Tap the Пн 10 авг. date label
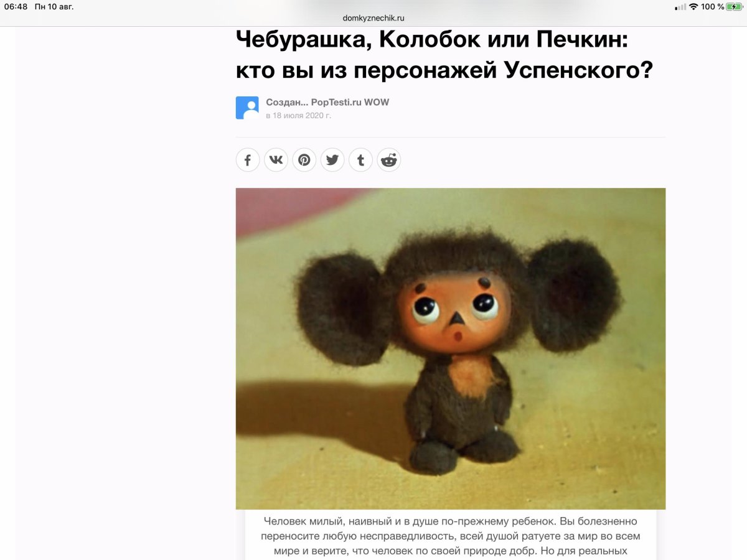Viewport: 747px width, 560px height. [54, 7]
